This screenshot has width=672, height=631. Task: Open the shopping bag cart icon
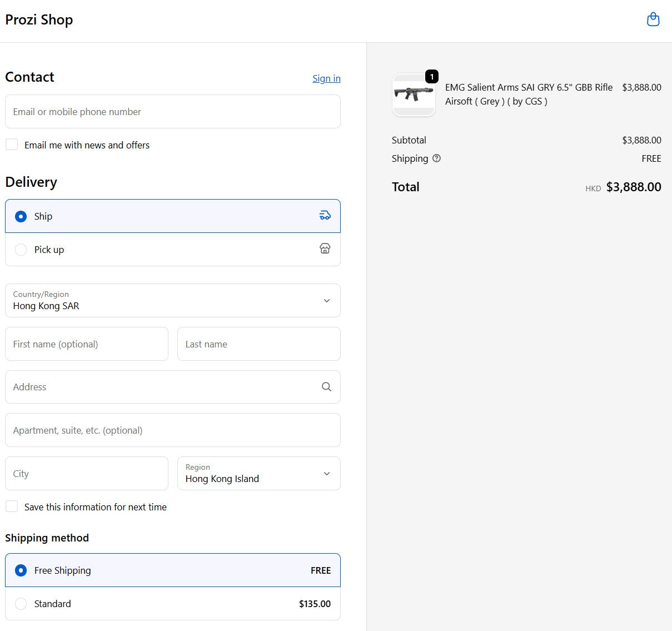[x=653, y=19]
